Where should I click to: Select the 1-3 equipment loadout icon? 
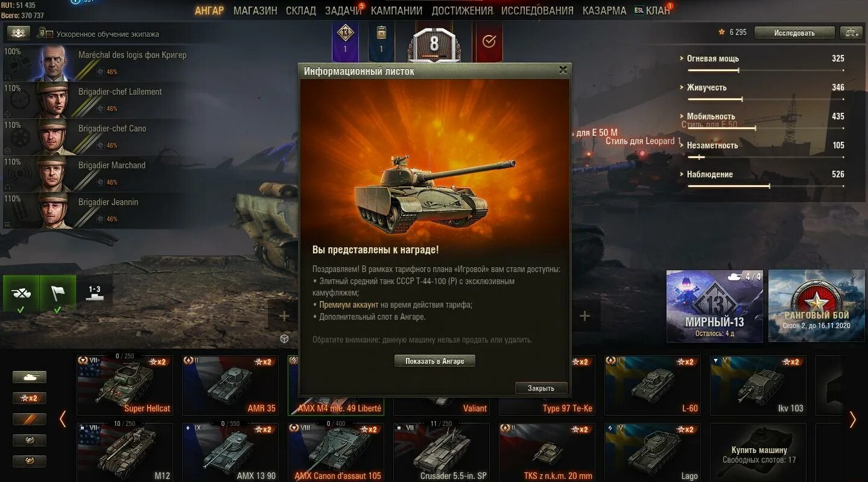point(95,293)
